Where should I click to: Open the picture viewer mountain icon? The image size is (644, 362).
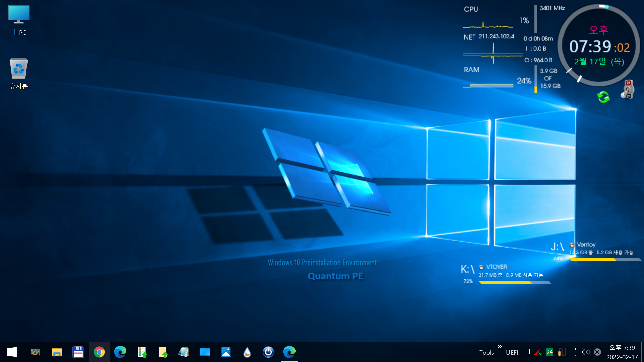point(226,352)
